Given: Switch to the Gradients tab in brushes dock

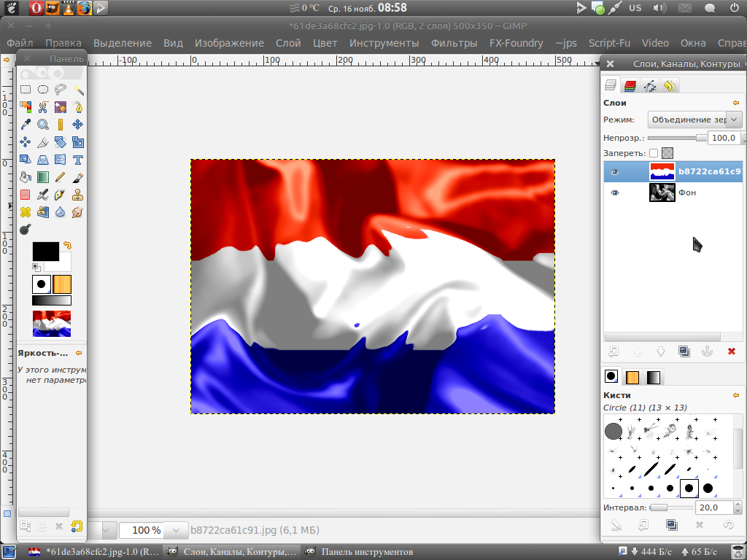Looking at the screenshot, I should [x=653, y=377].
